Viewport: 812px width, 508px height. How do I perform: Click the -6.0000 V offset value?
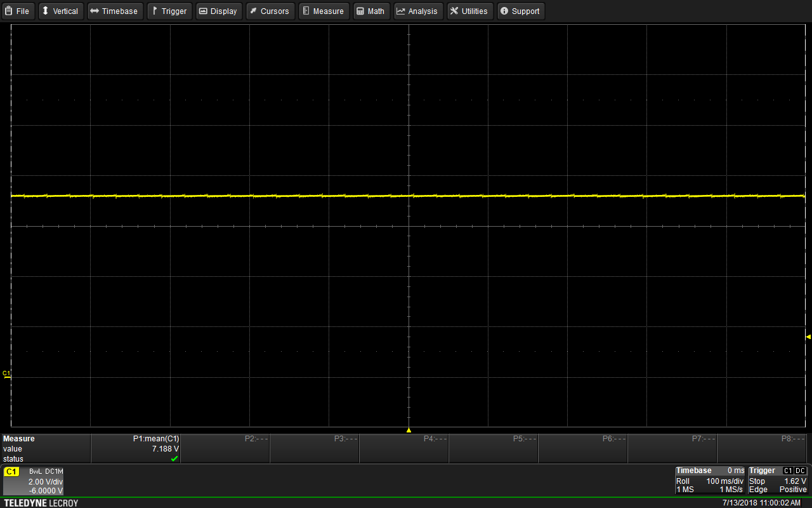46,490
